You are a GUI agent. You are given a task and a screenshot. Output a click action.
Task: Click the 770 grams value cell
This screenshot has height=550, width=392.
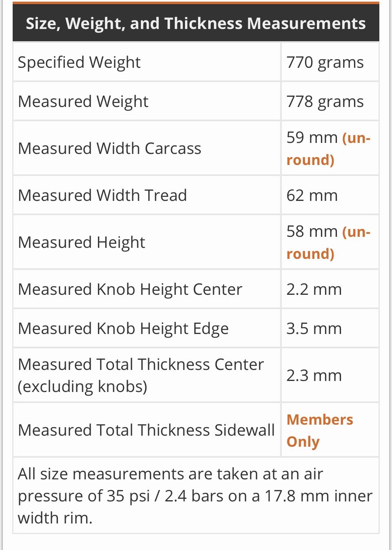(x=325, y=62)
